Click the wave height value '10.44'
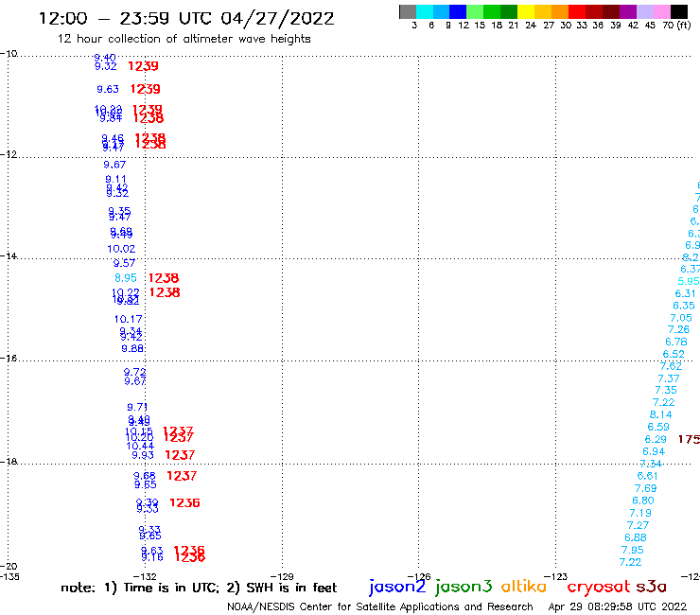Viewport: 700px width, 615px height. 140,446
